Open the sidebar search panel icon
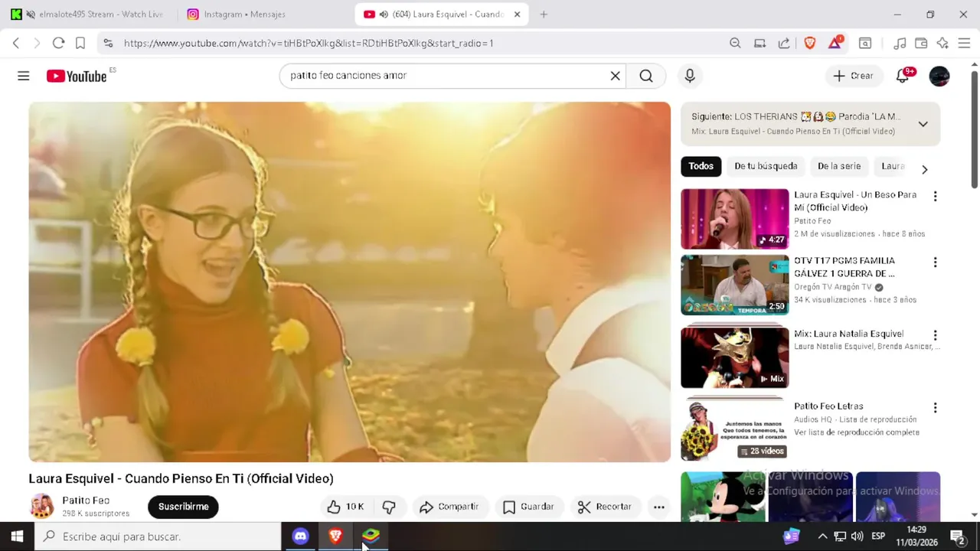980x551 pixels. click(x=865, y=43)
